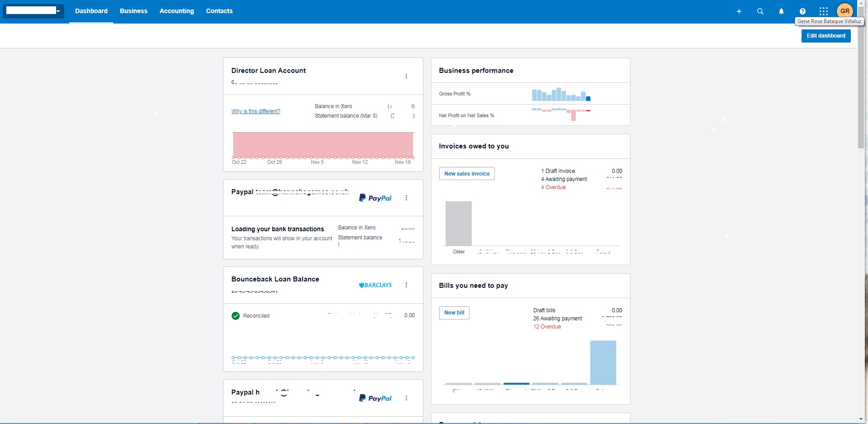Click the Gross Profit % row

pyautogui.click(x=531, y=94)
